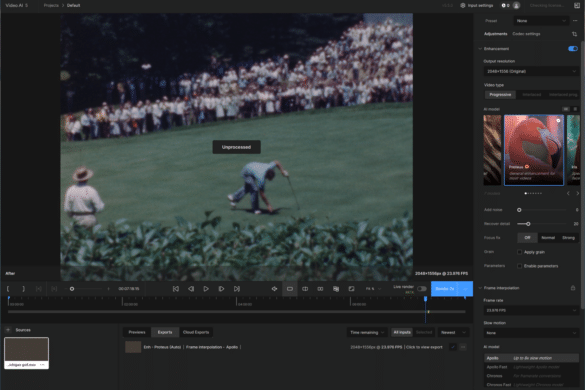Image resolution: width=585 pixels, height=390 pixels.
Task: Enable the Apply grain checkbox
Action: pos(519,252)
